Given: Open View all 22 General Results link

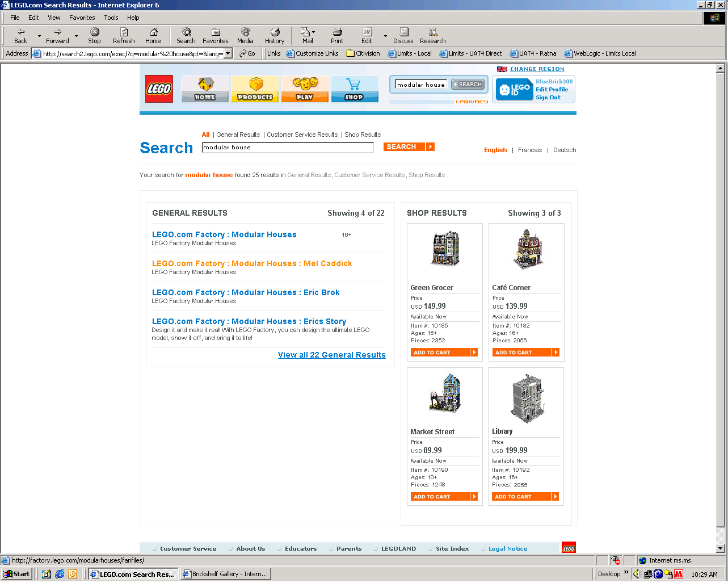Looking at the screenshot, I should point(331,355).
